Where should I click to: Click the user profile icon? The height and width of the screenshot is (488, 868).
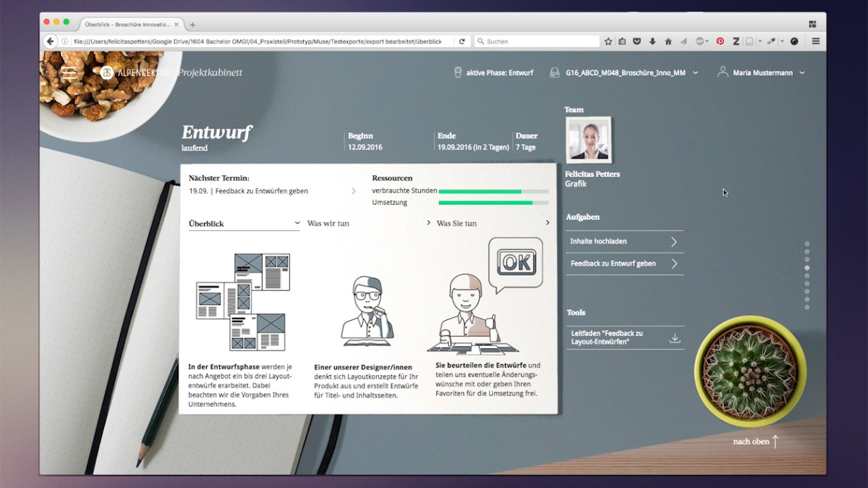(x=722, y=72)
